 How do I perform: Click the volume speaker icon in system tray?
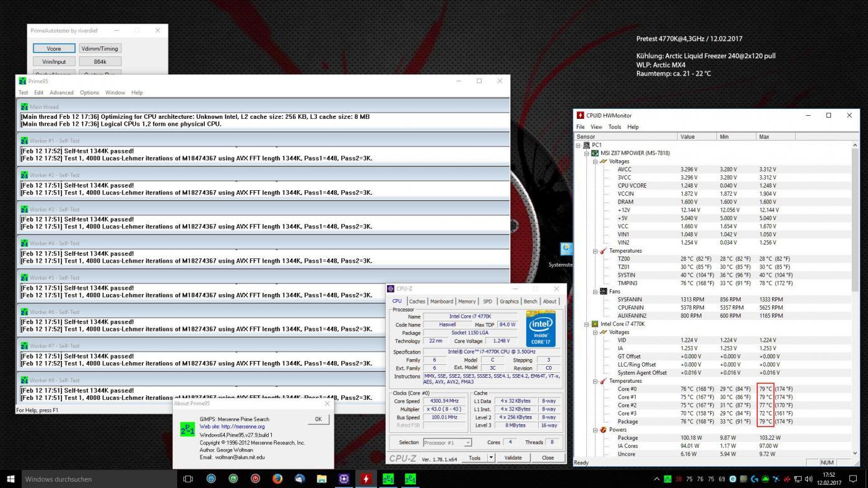point(809,479)
